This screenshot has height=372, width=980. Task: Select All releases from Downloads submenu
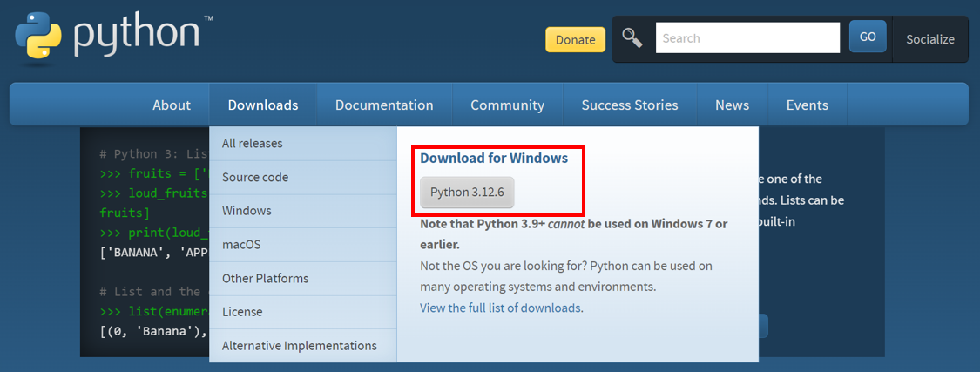point(253,144)
